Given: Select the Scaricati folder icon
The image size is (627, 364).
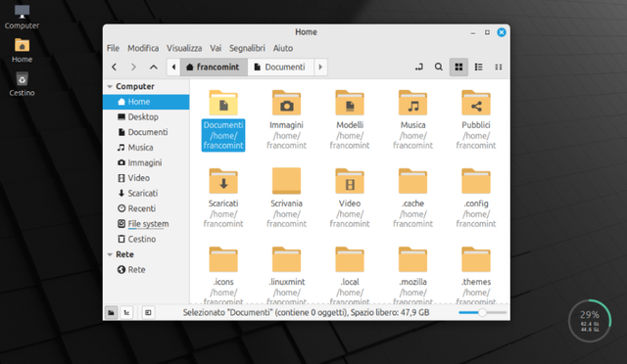Looking at the screenshot, I should (223, 181).
